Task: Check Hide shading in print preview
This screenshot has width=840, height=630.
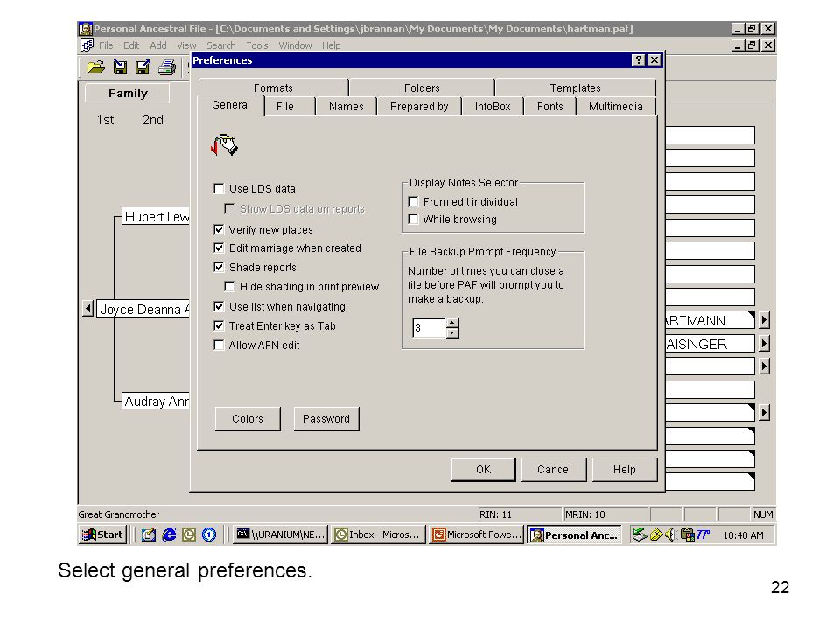Action: tap(229, 287)
